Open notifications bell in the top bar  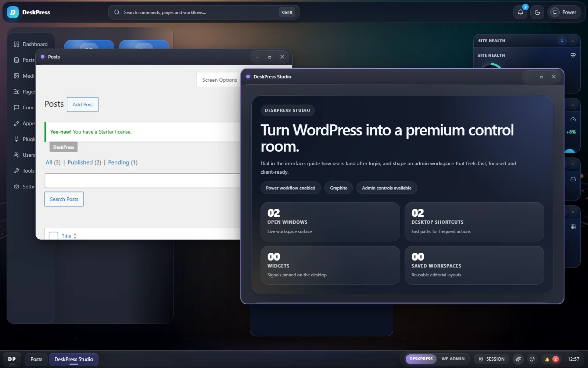pos(520,12)
